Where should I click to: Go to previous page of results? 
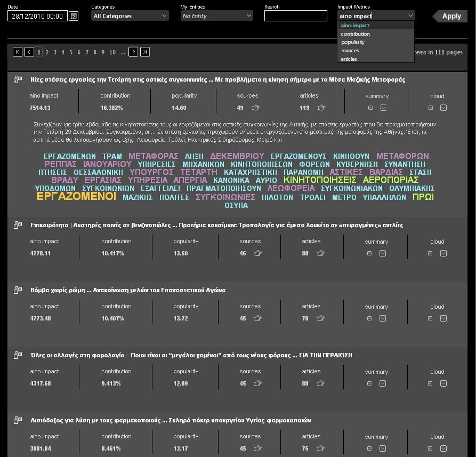pyautogui.click(x=29, y=52)
